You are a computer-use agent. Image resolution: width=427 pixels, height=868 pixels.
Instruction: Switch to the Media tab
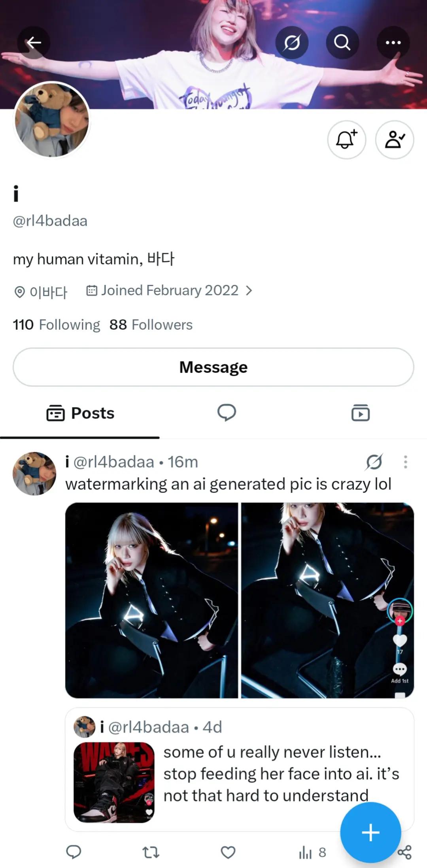pos(361,413)
